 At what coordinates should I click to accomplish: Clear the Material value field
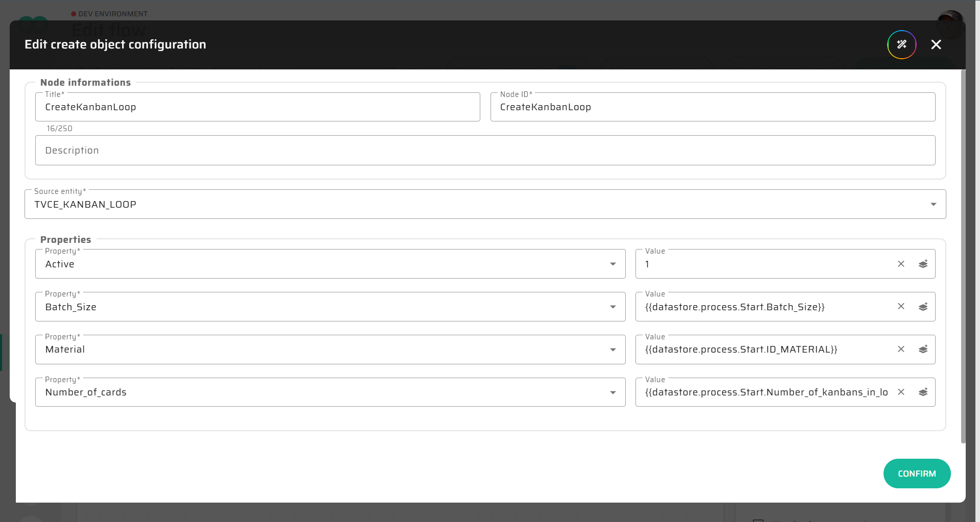901,350
